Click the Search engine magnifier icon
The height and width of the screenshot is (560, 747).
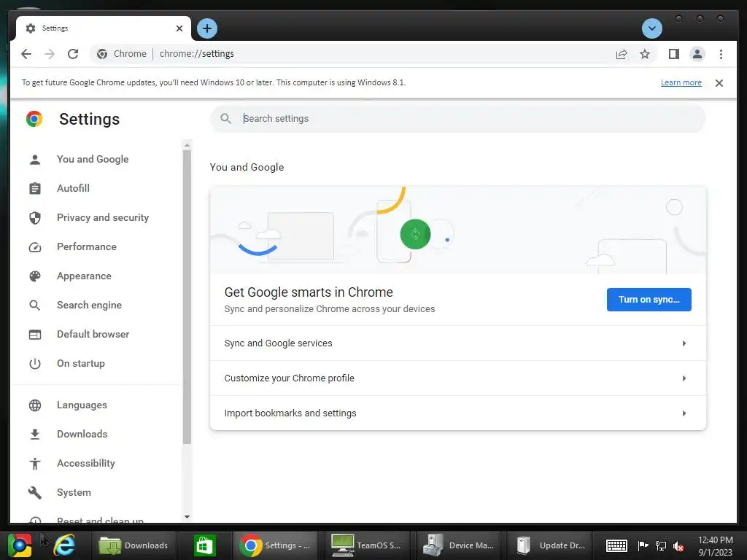point(35,306)
